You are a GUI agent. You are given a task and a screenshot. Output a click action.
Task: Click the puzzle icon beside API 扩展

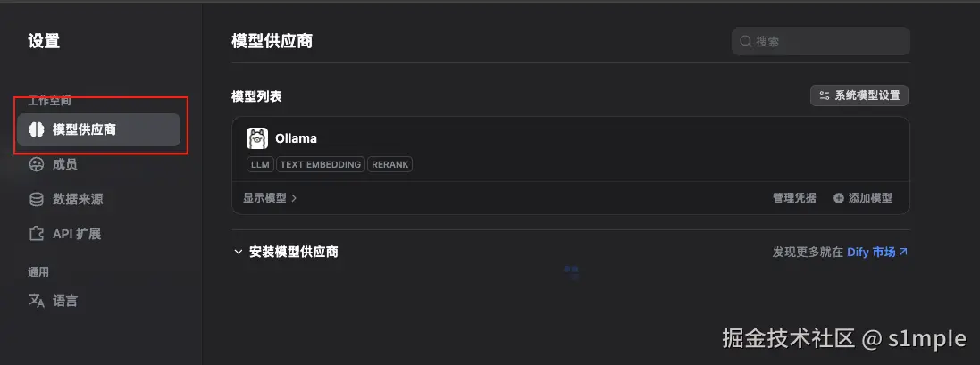[x=37, y=234]
